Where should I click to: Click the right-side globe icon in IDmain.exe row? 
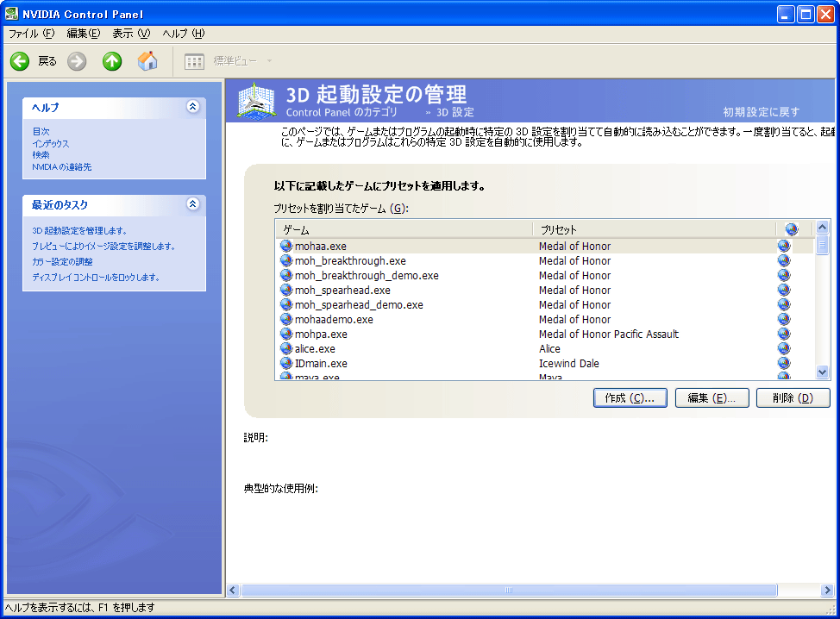click(784, 363)
